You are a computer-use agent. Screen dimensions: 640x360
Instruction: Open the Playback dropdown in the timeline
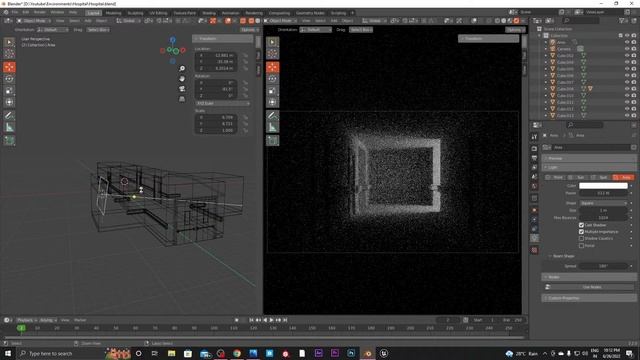click(27, 320)
